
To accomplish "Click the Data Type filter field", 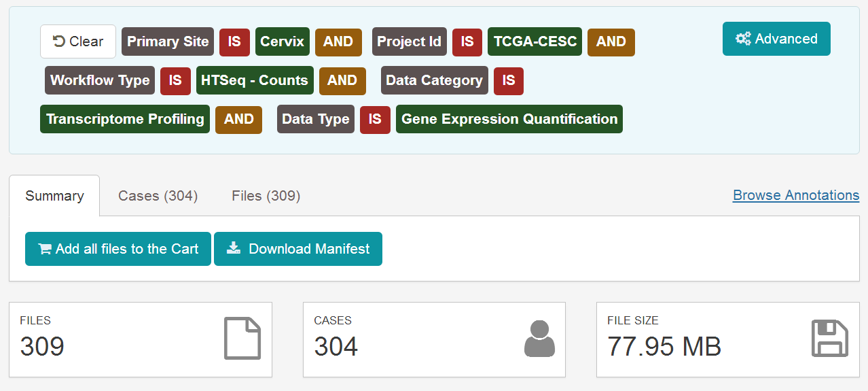I will 316,119.
